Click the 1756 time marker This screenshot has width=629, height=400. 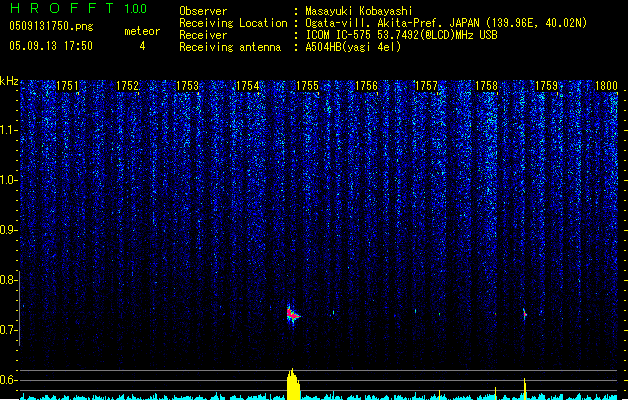click(367, 86)
